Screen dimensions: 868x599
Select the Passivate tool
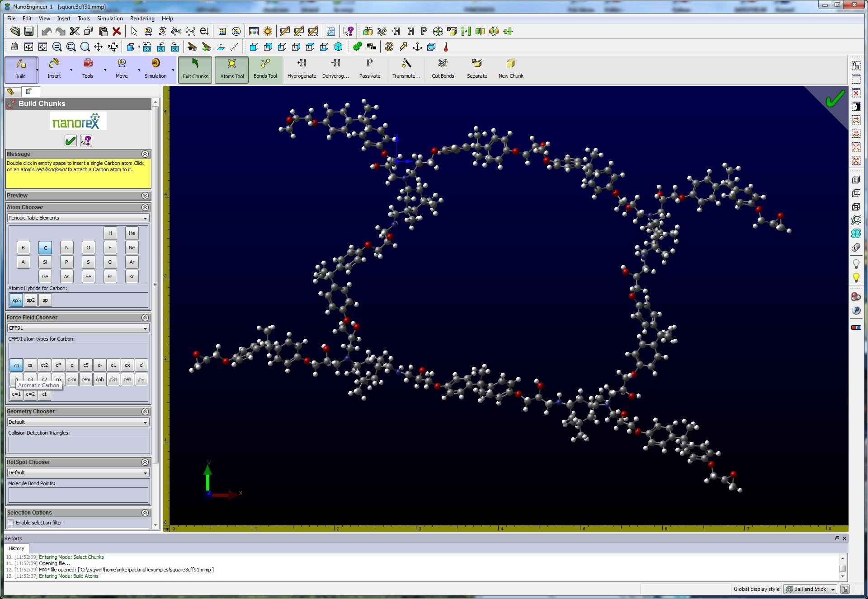point(369,68)
